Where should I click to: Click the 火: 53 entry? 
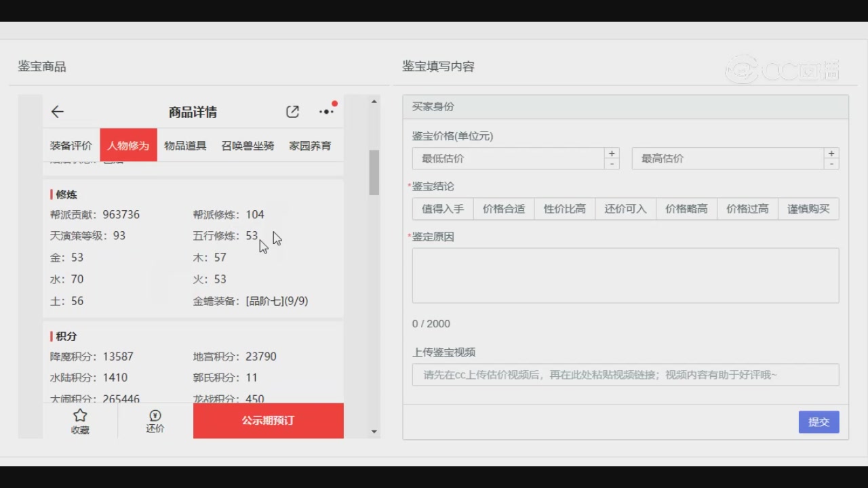(210, 279)
